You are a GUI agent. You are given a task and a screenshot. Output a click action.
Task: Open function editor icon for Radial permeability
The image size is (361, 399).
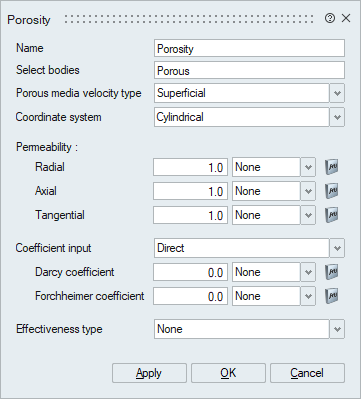[x=332, y=167]
